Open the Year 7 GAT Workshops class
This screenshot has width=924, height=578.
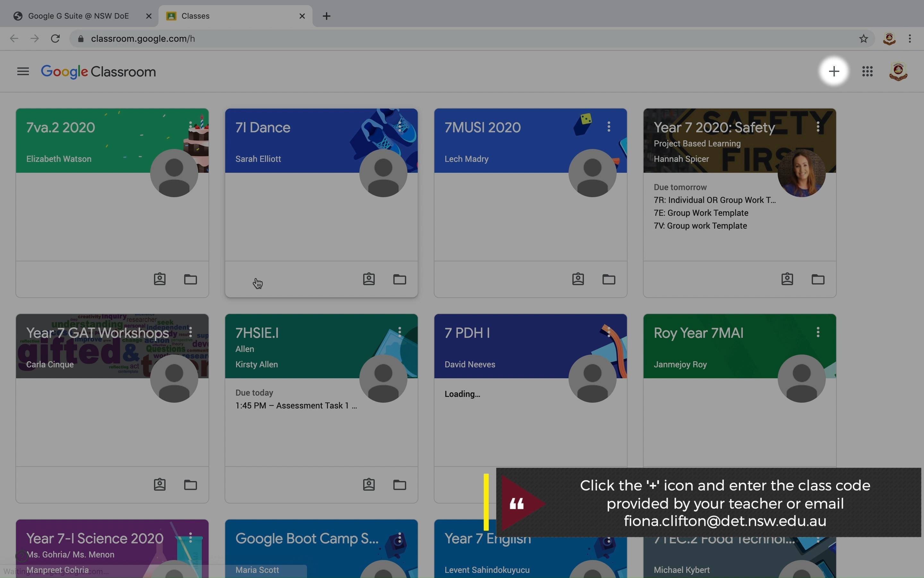click(98, 333)
